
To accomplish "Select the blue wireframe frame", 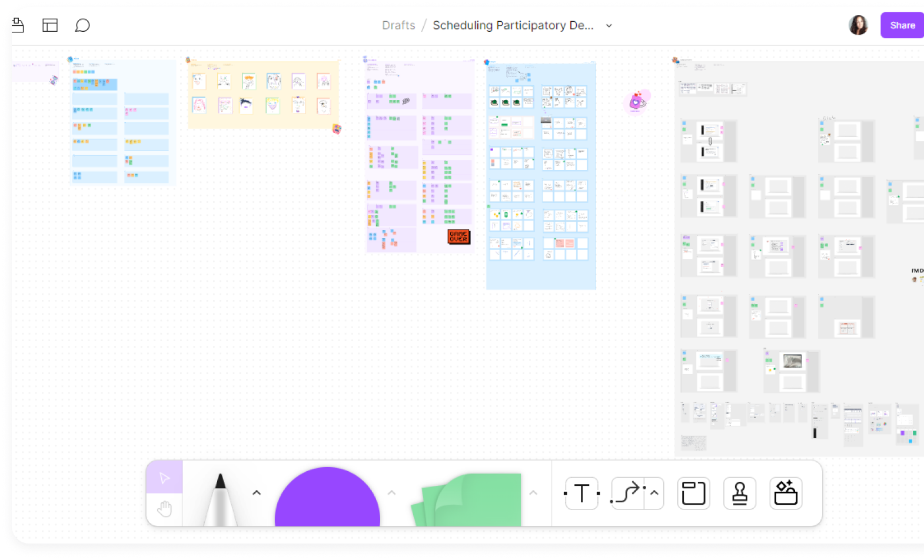I will (541, 176).
